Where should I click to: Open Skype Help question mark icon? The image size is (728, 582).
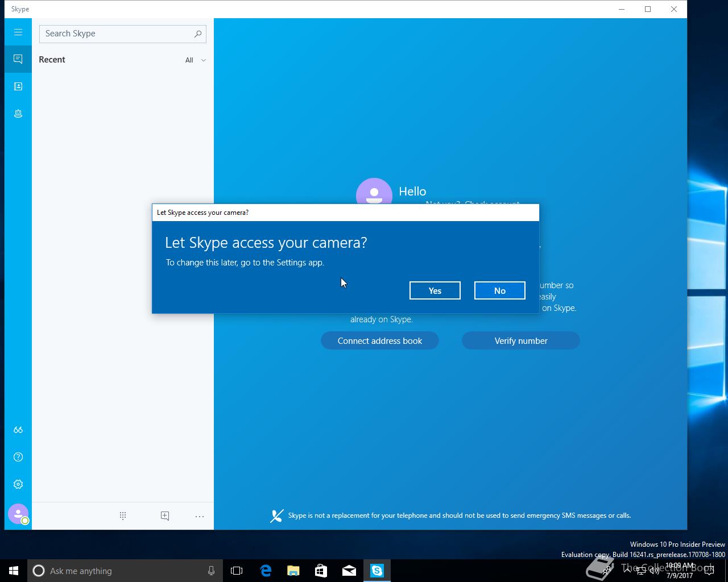[18, 457]
